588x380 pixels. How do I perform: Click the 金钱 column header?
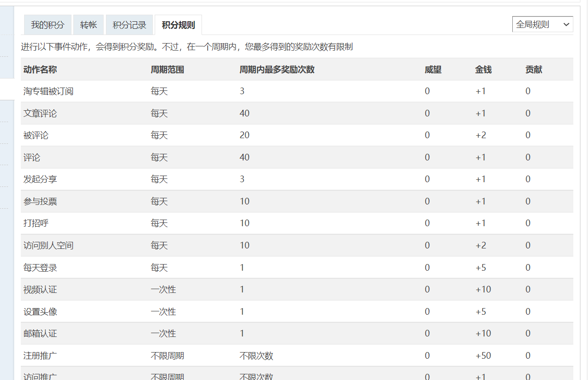(x=483, y=70)
